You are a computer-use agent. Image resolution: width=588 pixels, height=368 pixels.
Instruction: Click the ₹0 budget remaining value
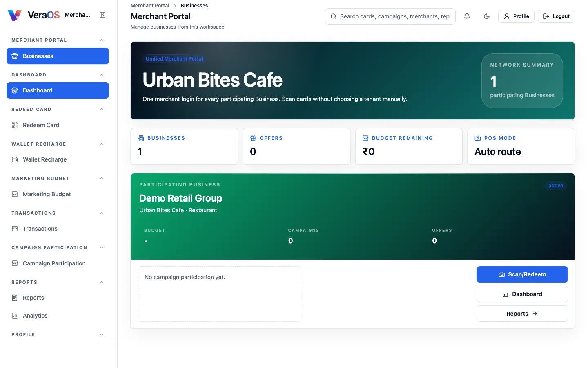(368, 152)
